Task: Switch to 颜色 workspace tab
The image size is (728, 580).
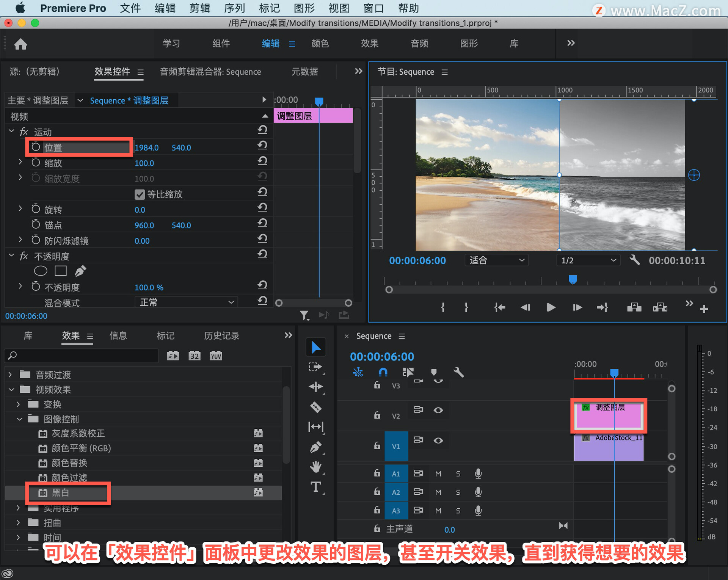Action: (x=320, y=44)
